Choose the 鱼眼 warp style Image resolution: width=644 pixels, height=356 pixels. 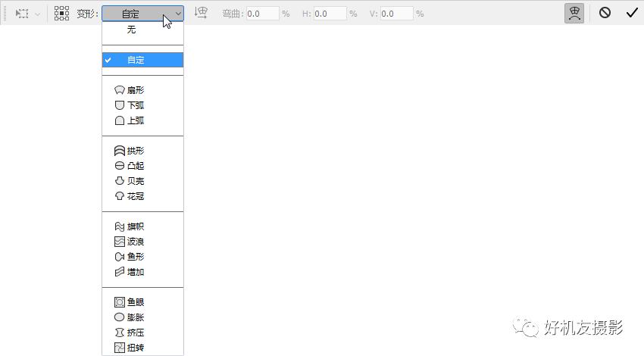coord(142,302)
